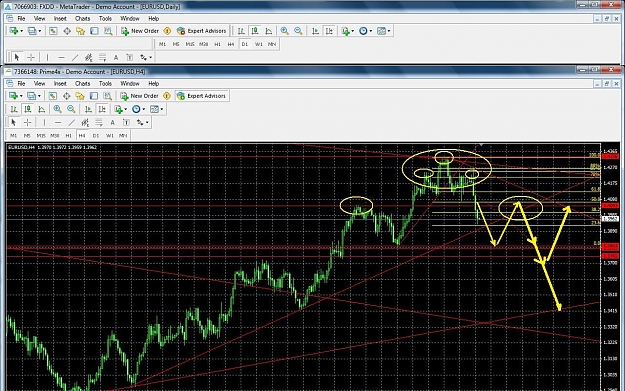Toggle Expert Advisors in the FXDD window
Screen dimensions: 625x391
point(202,31)
